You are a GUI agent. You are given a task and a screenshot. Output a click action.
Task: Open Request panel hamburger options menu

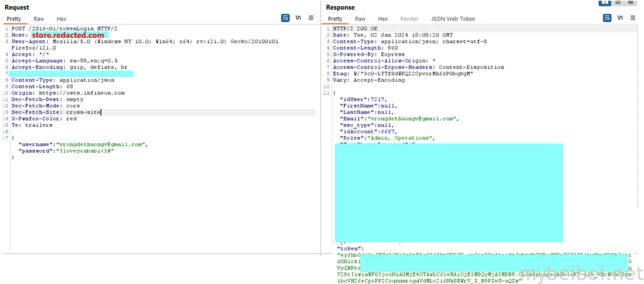coord(311,18)
